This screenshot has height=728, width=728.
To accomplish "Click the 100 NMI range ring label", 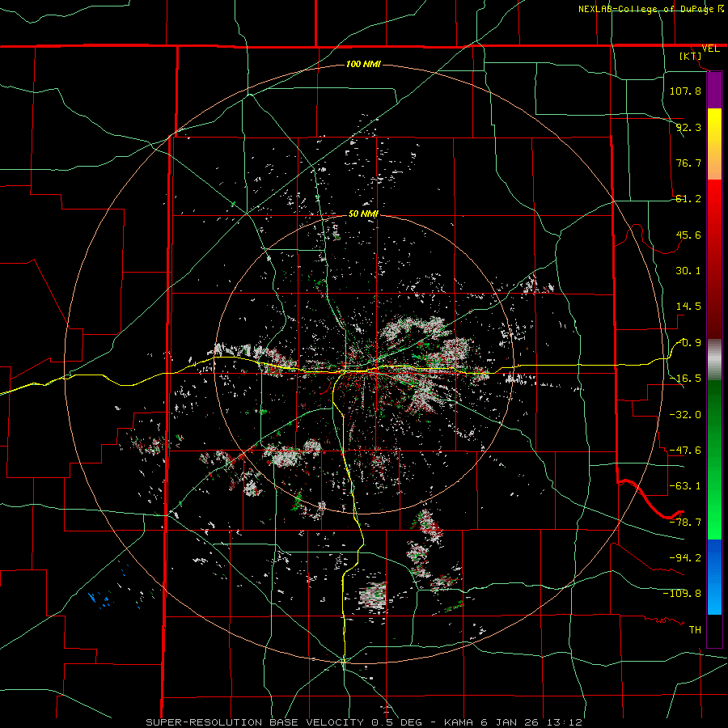I will pyautogui.click(x=363, y=64).
